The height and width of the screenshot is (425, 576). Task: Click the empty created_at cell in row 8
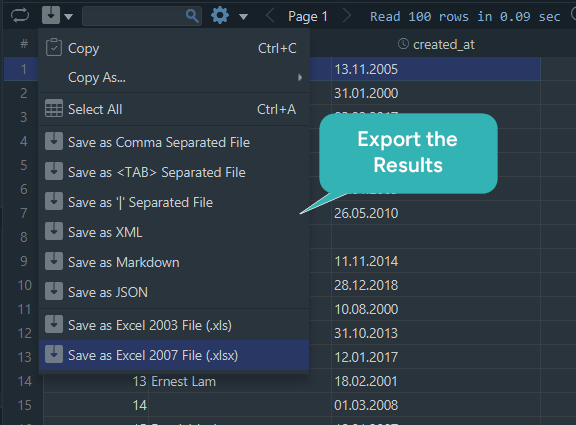pyautogui.click(x=436, y=237)
